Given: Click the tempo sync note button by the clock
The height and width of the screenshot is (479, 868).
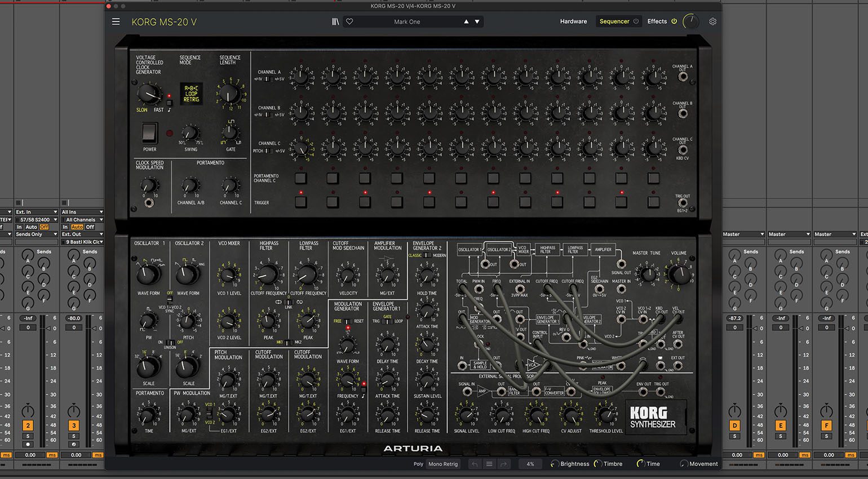Looking at the screenshot, I should 169,103.
